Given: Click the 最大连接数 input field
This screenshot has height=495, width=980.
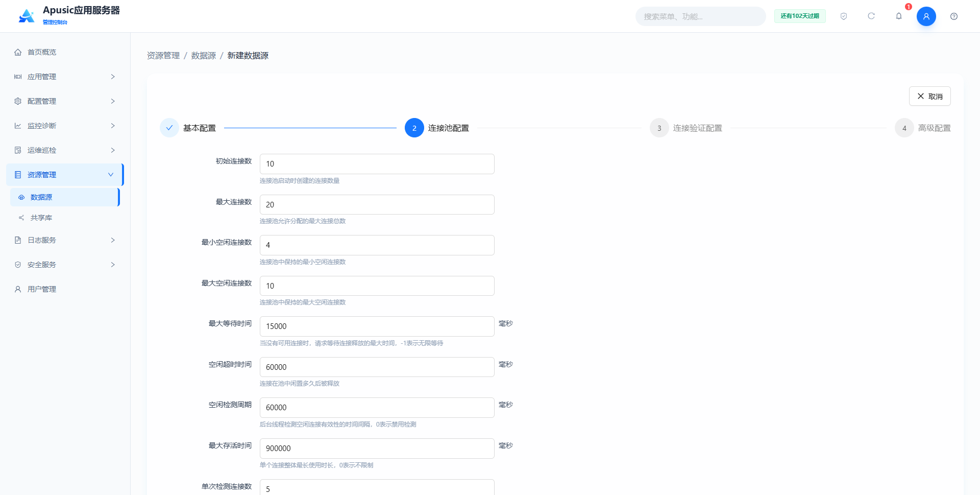Looking at the screenshot, I should click(377, 205).
